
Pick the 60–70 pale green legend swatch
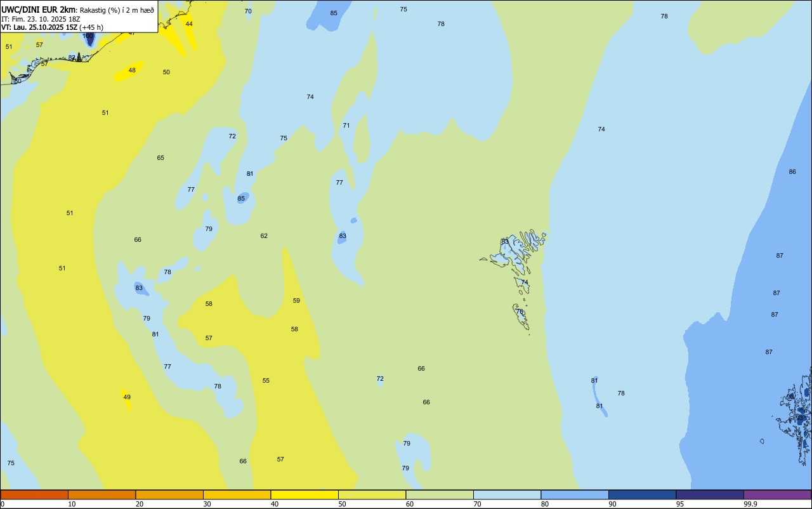[440, 494]
